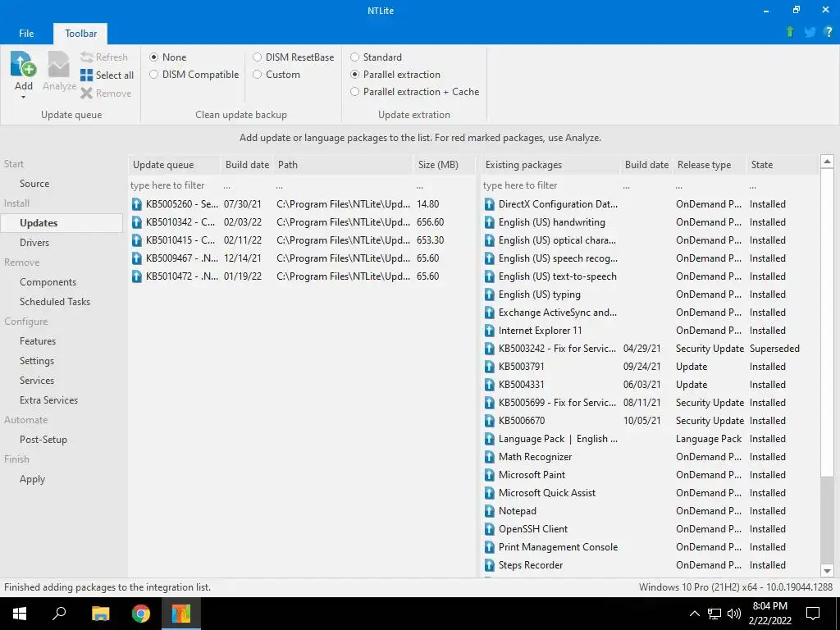Viewport: 840px width, 630px height.
Task: Open the Windows Start menu
Action: pos(20,614)
